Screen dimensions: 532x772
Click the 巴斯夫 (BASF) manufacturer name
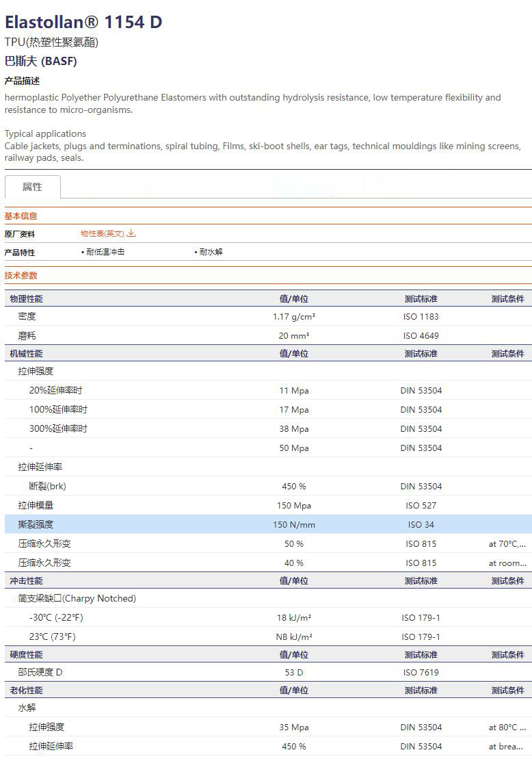coord(41,61)
